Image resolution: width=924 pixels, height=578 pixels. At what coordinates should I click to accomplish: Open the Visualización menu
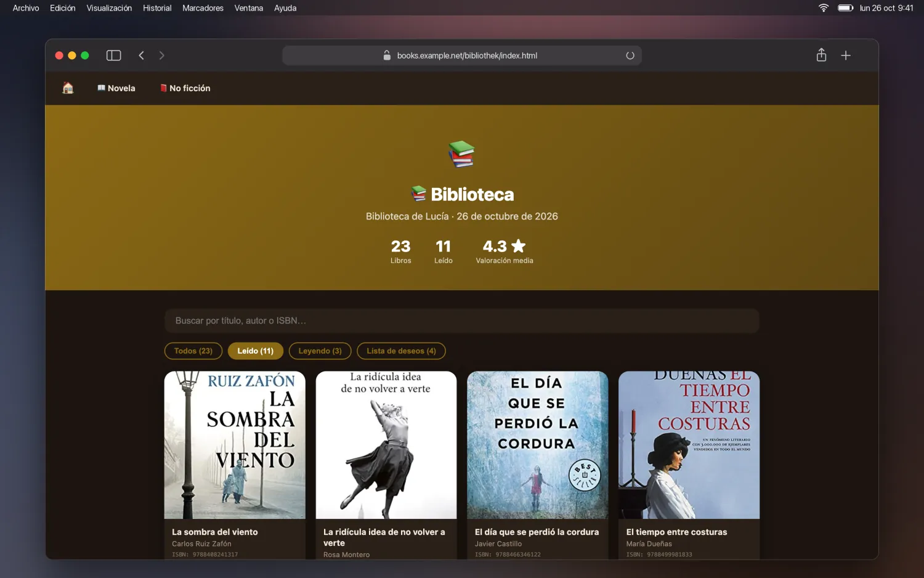tap(109, 8)
